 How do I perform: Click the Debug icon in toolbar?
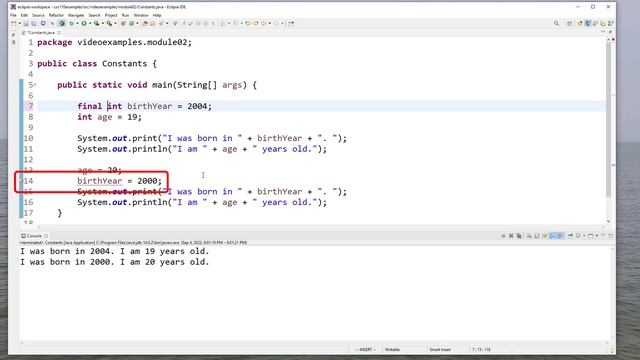(71, 23)
